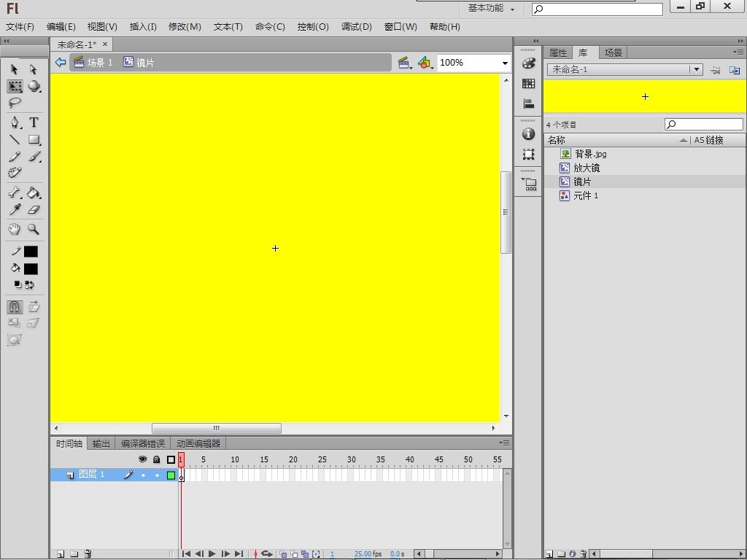Open the fill color black swatch
Viewport: 747px width, 560px height.
coord(31,269)
